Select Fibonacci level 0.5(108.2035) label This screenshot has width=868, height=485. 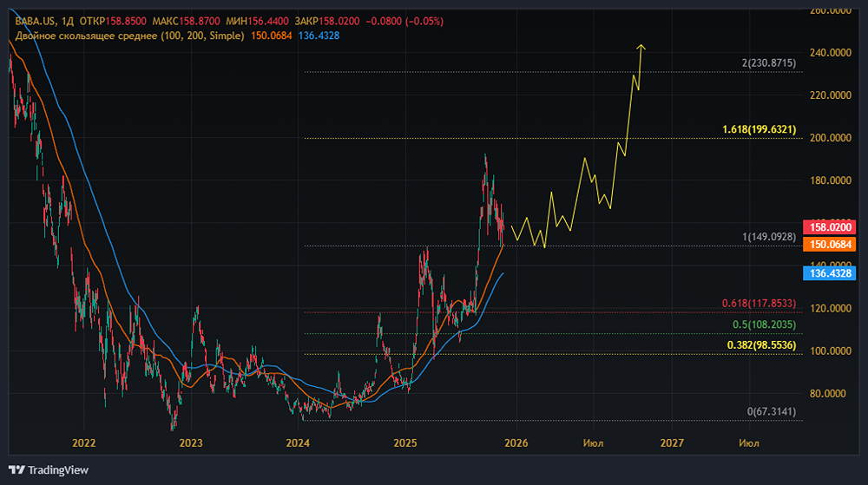(x=765, y=324)
